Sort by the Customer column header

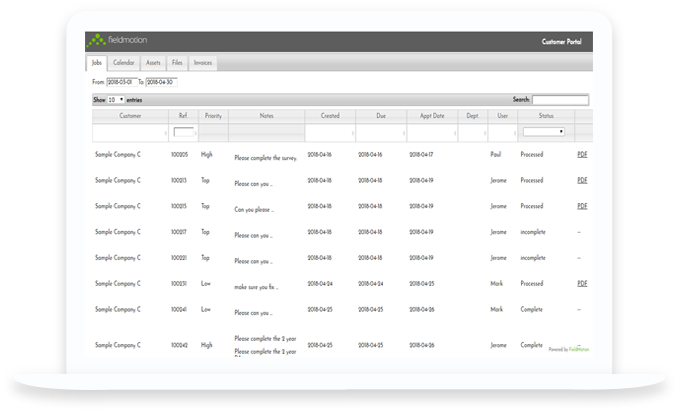[130, 116]
